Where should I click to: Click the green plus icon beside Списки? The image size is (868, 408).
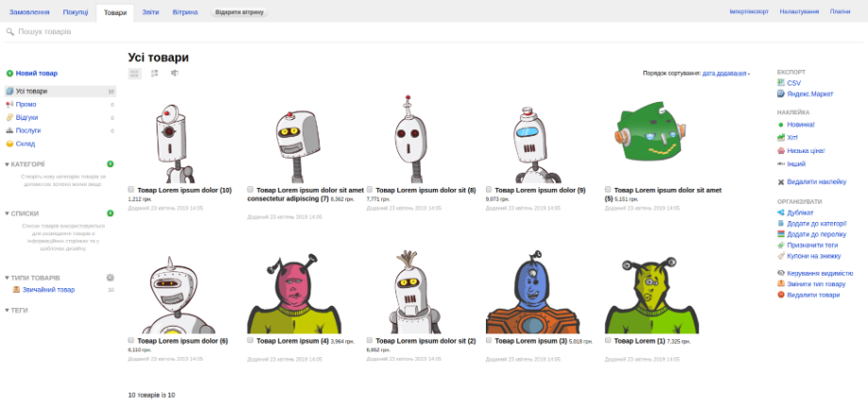110,213
